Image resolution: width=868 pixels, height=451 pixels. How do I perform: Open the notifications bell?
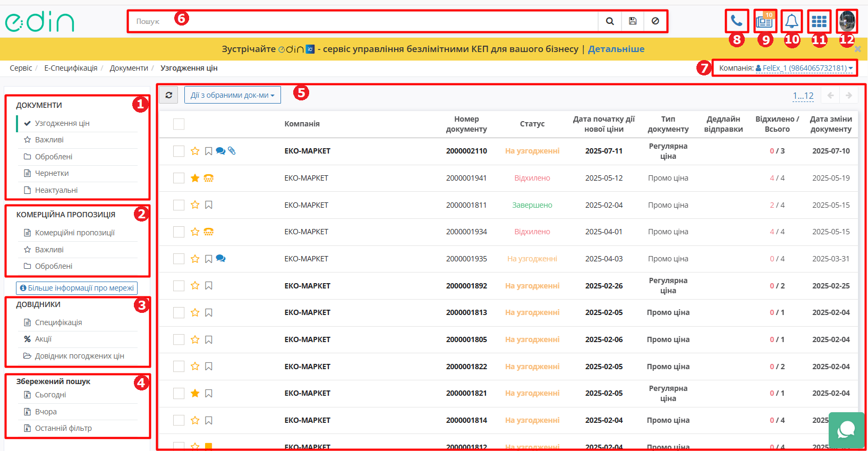click(792, 21)
